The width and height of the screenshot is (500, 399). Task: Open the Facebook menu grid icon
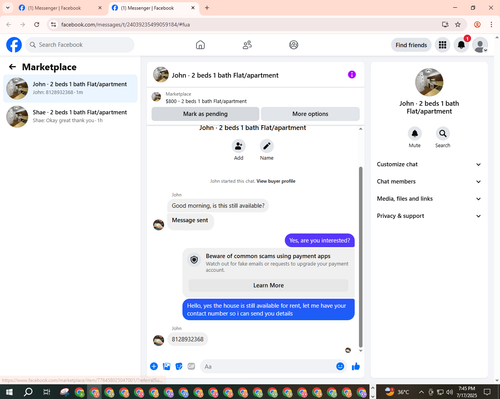coord(442,45)
